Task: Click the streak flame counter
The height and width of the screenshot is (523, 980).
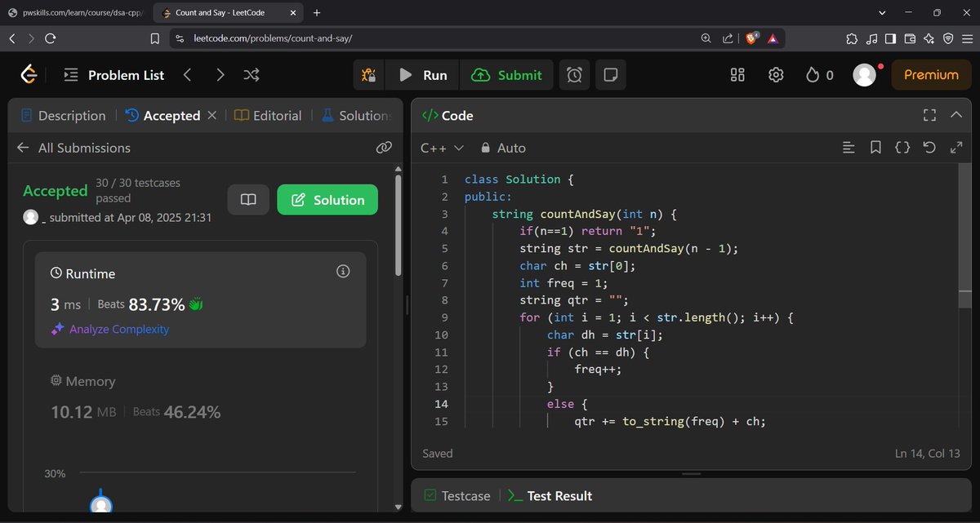Action: coord(819,75)
